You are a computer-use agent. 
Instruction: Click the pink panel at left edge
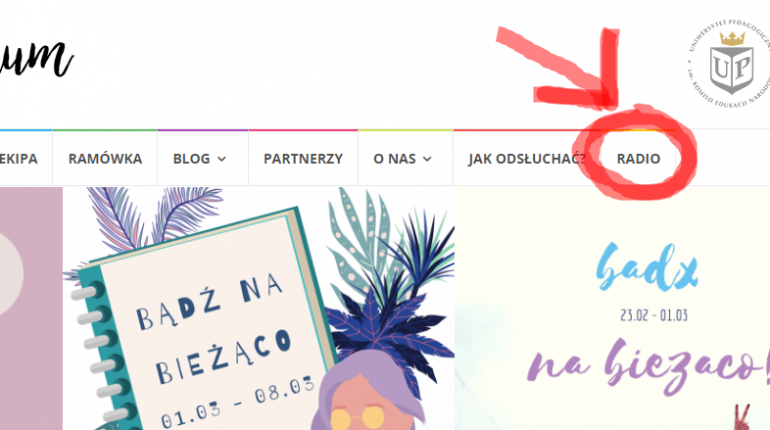31,308
